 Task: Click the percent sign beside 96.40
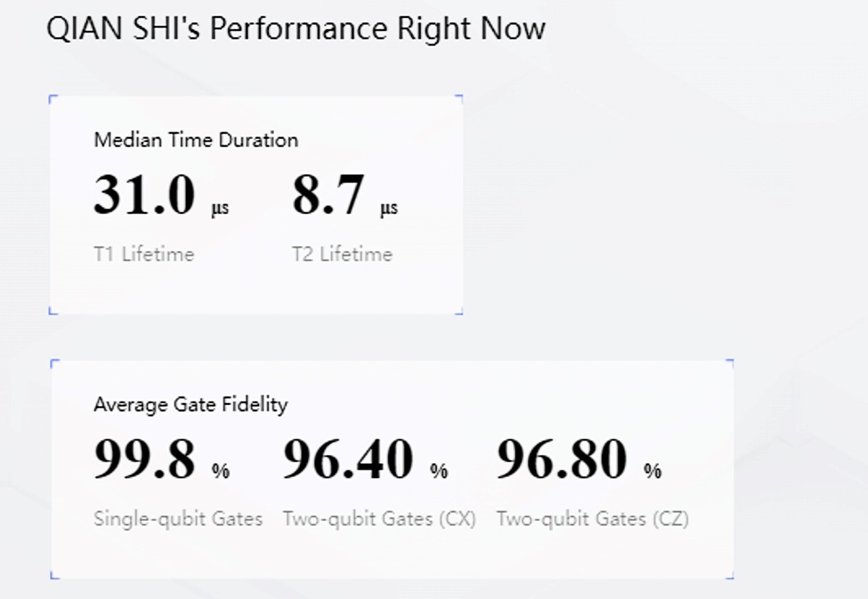click(439, 472)
